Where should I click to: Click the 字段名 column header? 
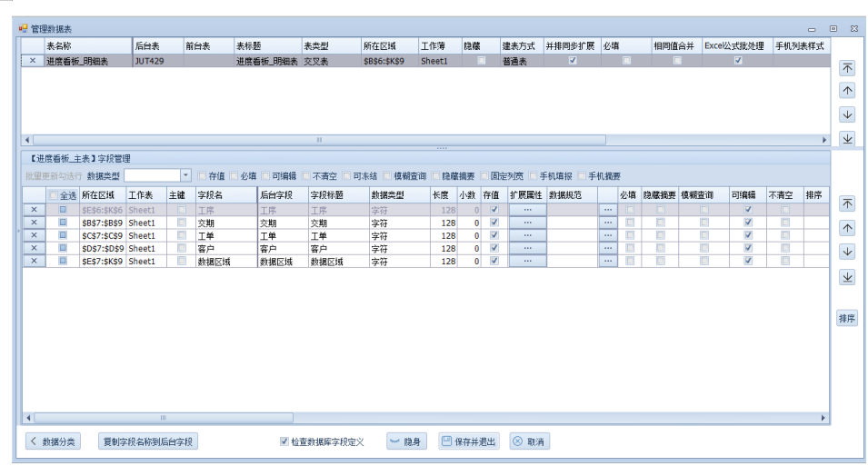(225, 195)
